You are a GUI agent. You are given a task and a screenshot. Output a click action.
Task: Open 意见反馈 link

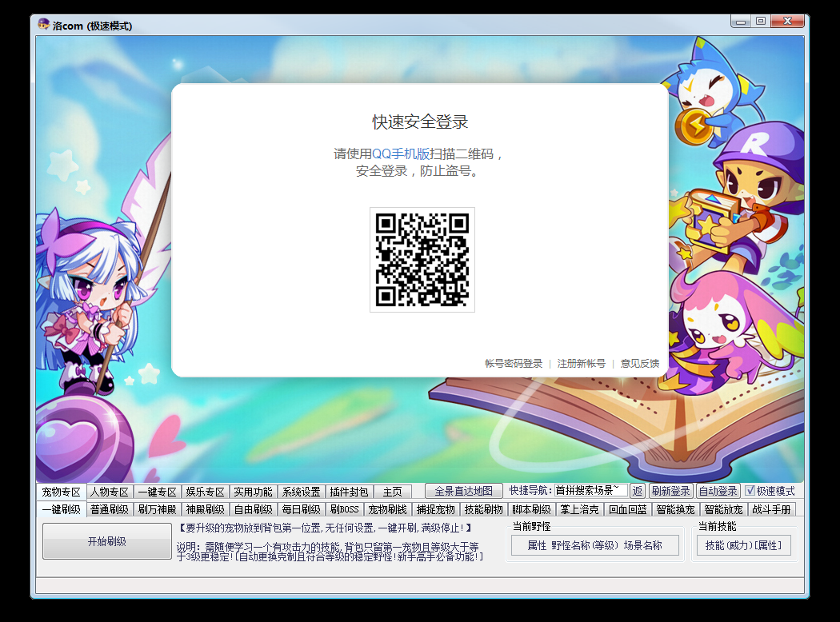point(640,364)
